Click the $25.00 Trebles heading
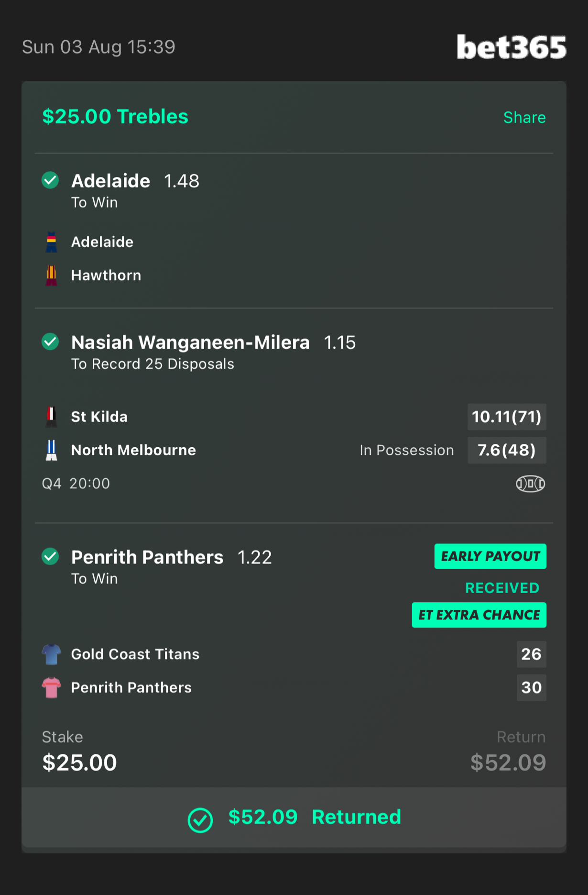 (115, 117)
